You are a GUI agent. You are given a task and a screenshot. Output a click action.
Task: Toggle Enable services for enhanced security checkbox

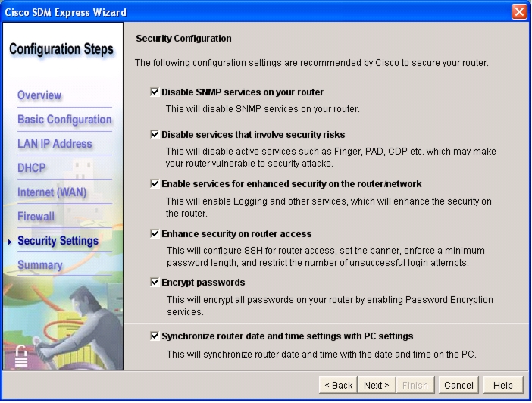(155, 184)
